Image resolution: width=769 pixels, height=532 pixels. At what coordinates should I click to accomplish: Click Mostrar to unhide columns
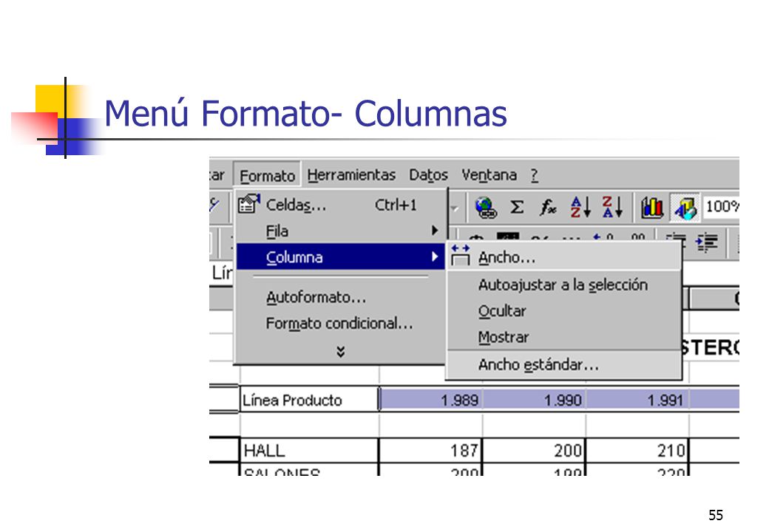[564, 337]
